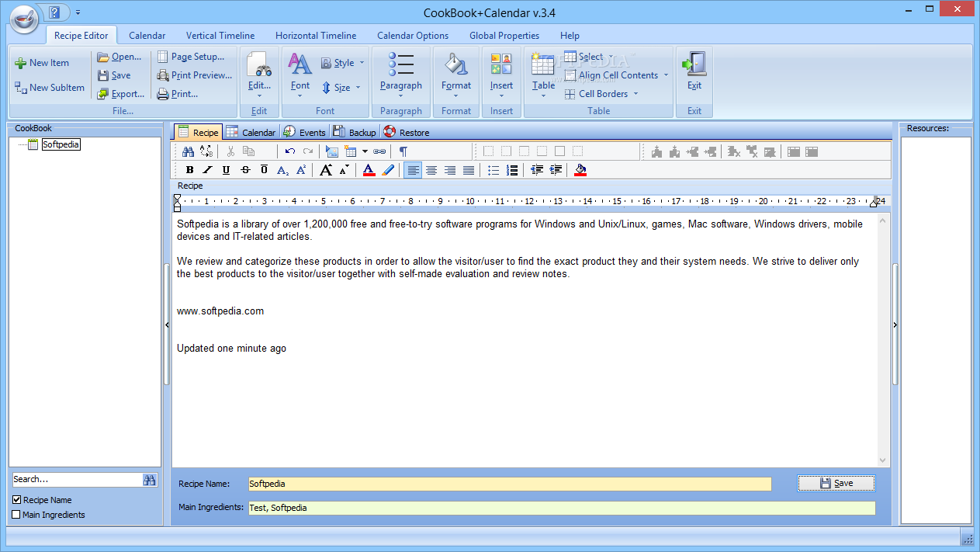Increase paragraph indent
Screen dimensions: 980x552
[x=556, y=170]
